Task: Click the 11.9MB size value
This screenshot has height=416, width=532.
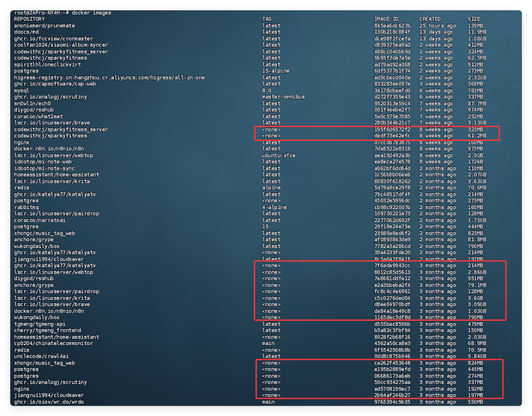Action: (x=477, y=32)
